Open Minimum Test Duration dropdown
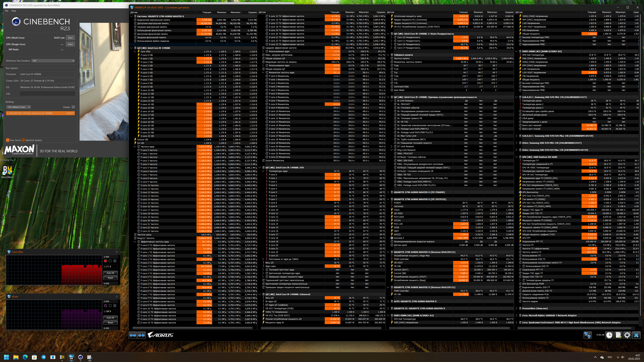The image size is (644, 362). (53, 61)
